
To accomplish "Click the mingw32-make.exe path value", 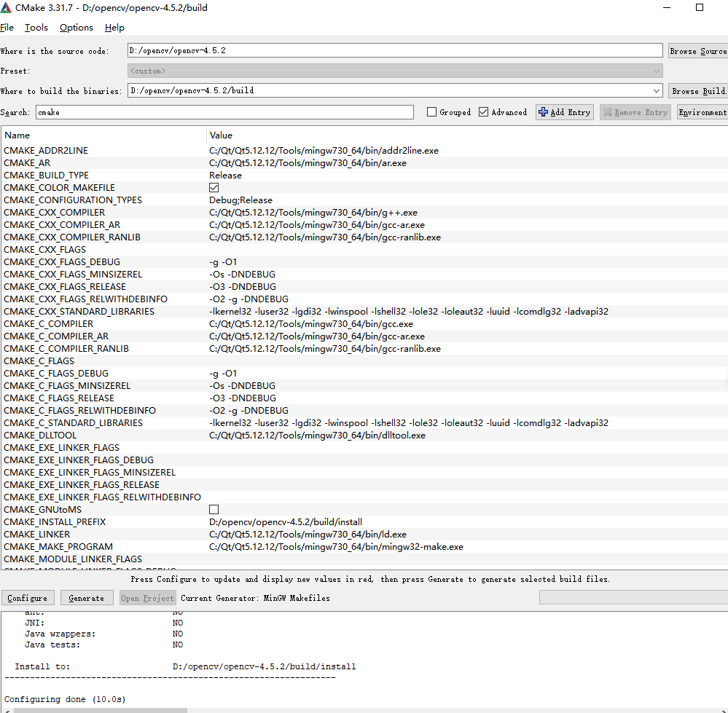I will [336, 546].
